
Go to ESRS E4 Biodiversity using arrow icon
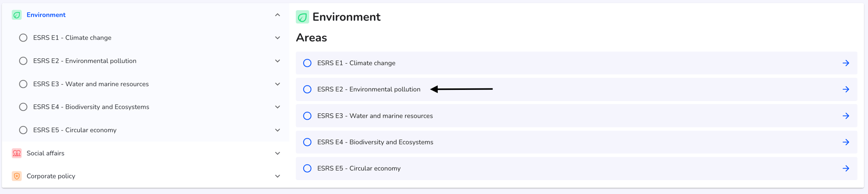tap(846, 142)
